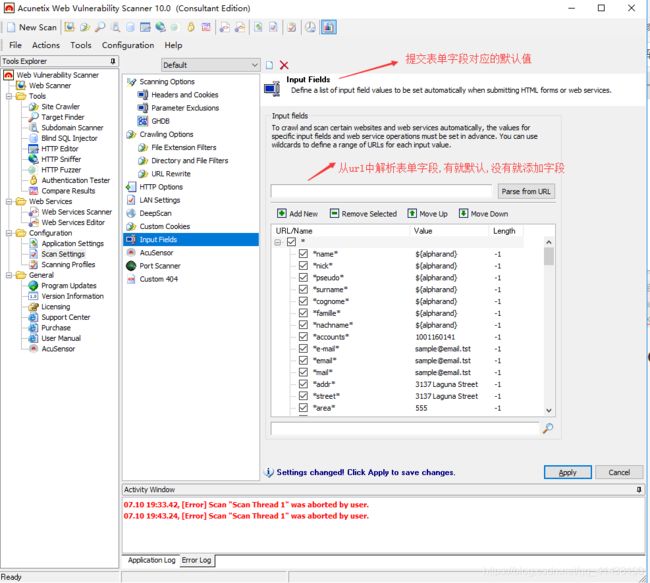650x583 pixels.
Task: Click the Move Down button
Action: click(x=483, y=214)
